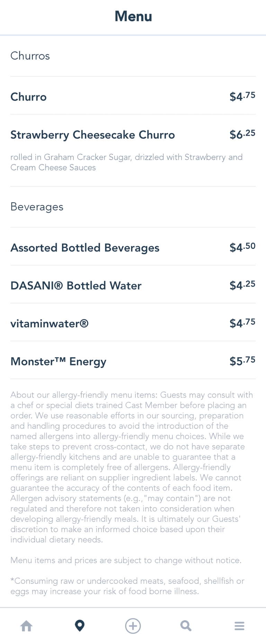Click the Menu page title
The height and width of the screenshot is (644, 266).
(x=133, y=16)
